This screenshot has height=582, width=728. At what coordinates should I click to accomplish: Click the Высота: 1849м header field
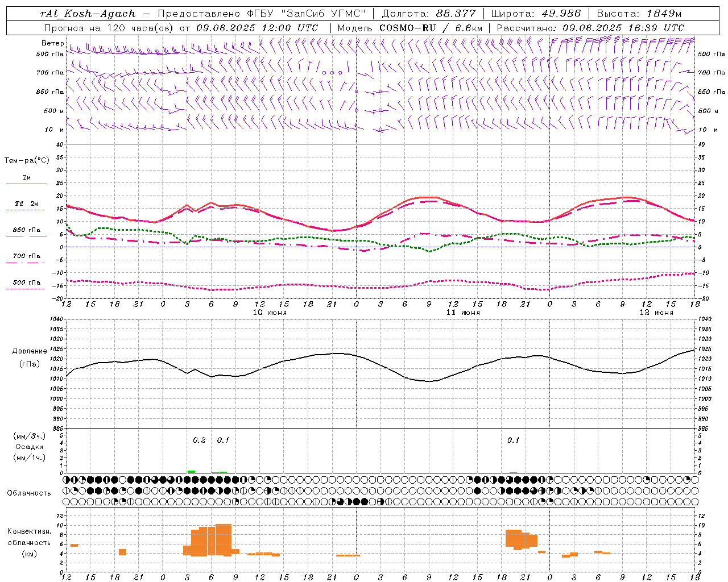[x=639, y=14]
